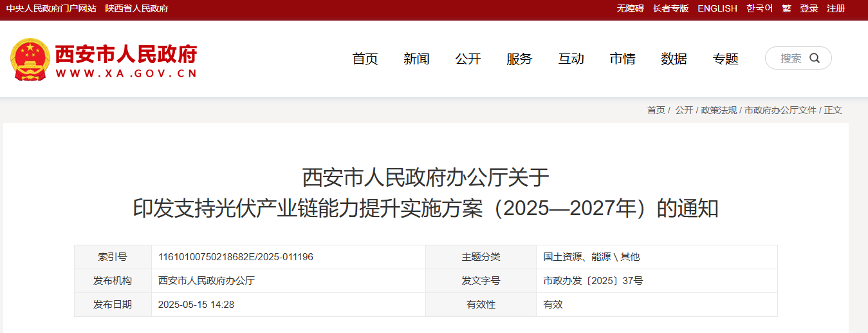Click the magnifier search icon
Screen dimensions: 868x333
point(815,59)
